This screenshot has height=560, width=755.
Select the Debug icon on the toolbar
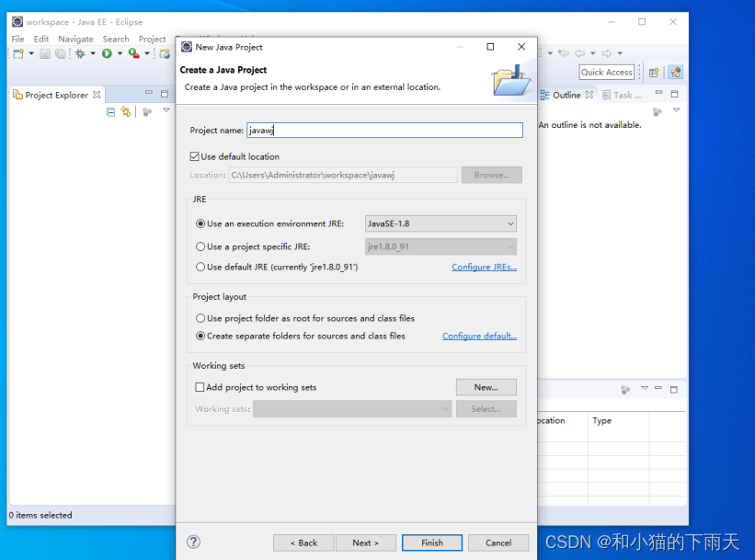[x=80, y=53]
